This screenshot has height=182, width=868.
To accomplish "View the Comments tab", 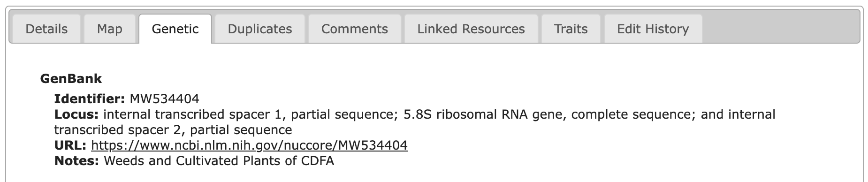I will click(x=355, y=29).
